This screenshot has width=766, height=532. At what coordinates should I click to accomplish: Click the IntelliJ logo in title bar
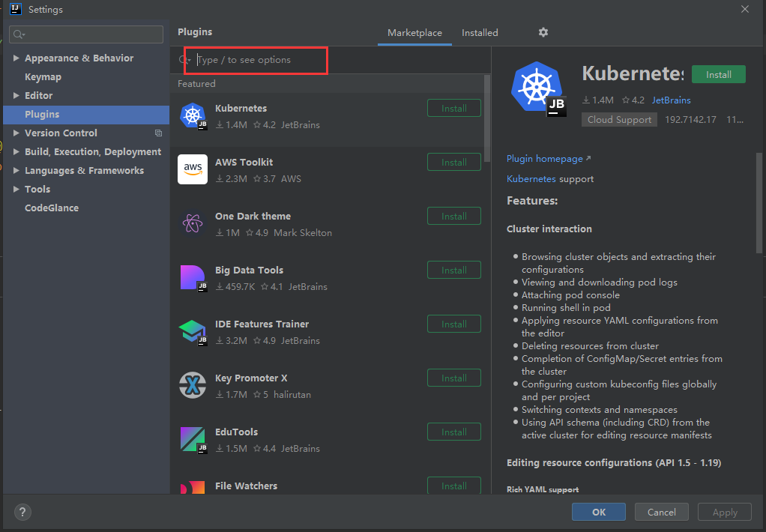click(16, 9)
